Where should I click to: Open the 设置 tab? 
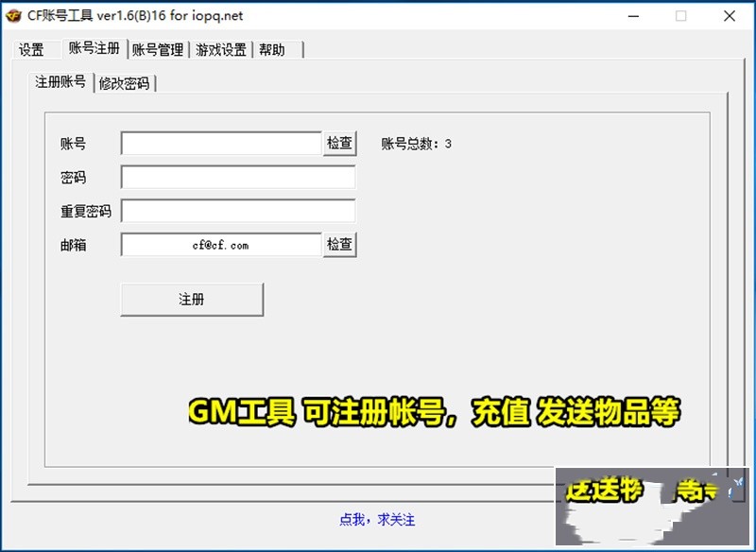click(32, 50)
